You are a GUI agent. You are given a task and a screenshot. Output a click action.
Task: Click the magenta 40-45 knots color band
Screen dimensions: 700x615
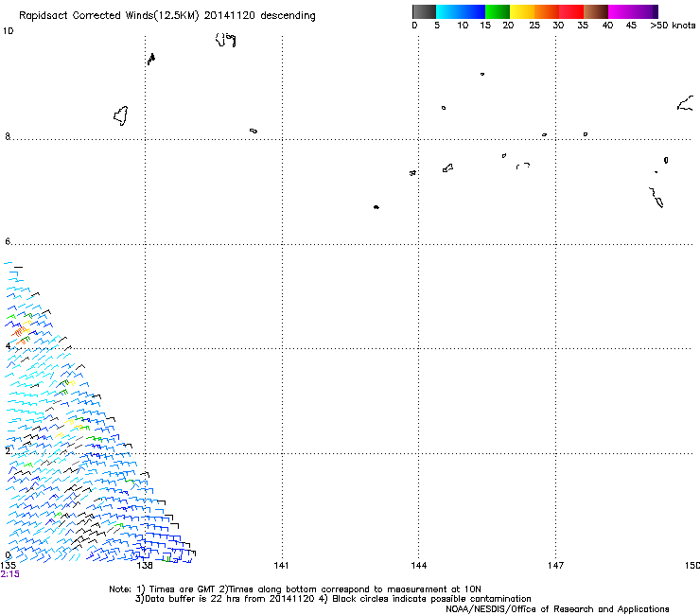click(x=621, y=11)
